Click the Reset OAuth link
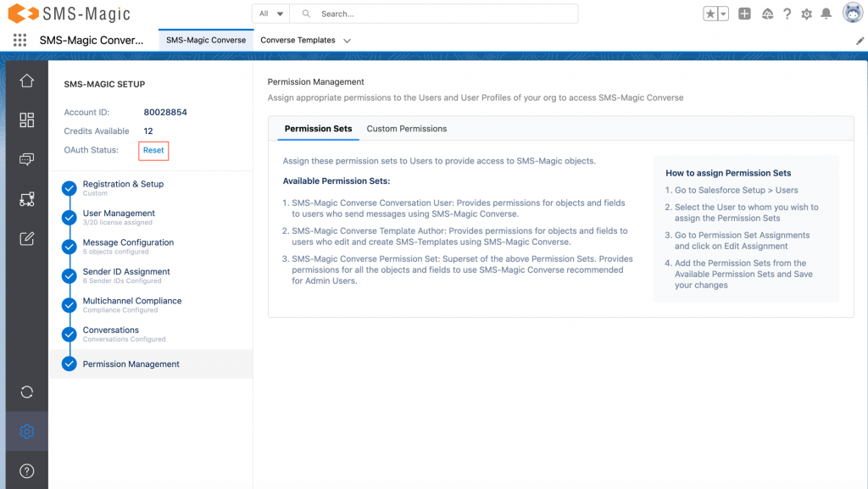 coord(153,151)
